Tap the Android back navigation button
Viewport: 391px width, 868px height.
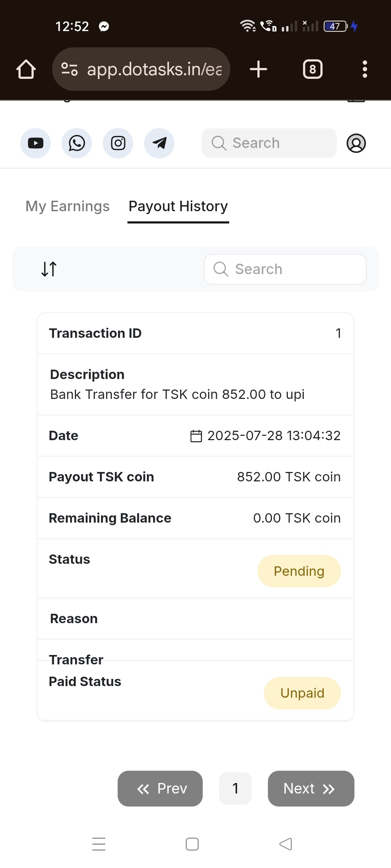click(286, 844)
